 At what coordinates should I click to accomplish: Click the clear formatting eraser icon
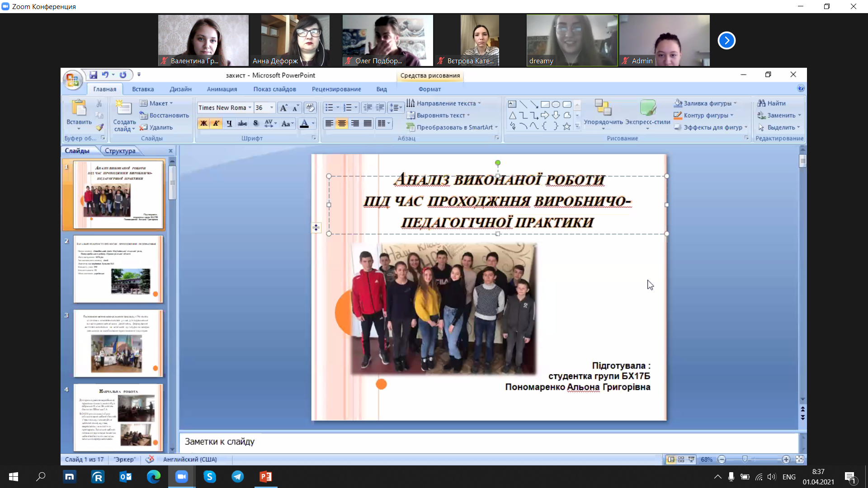(x=310, y=108)
